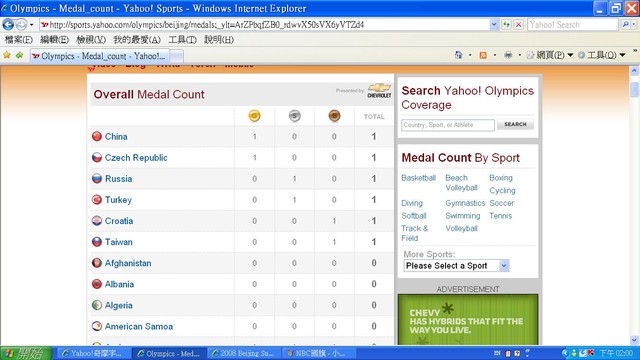Click the Albania flag icon
The height and width of the screenshot is (360, 640).
[97, 284]
